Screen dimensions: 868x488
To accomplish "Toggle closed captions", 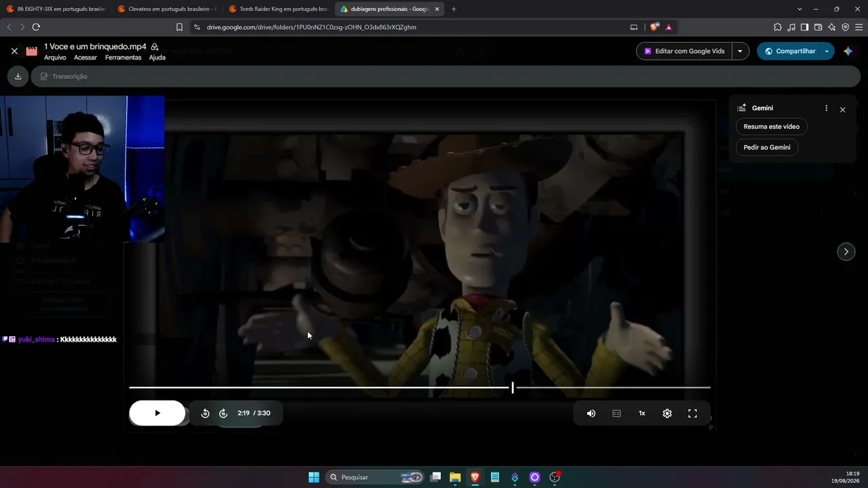I will click(616, 413).
